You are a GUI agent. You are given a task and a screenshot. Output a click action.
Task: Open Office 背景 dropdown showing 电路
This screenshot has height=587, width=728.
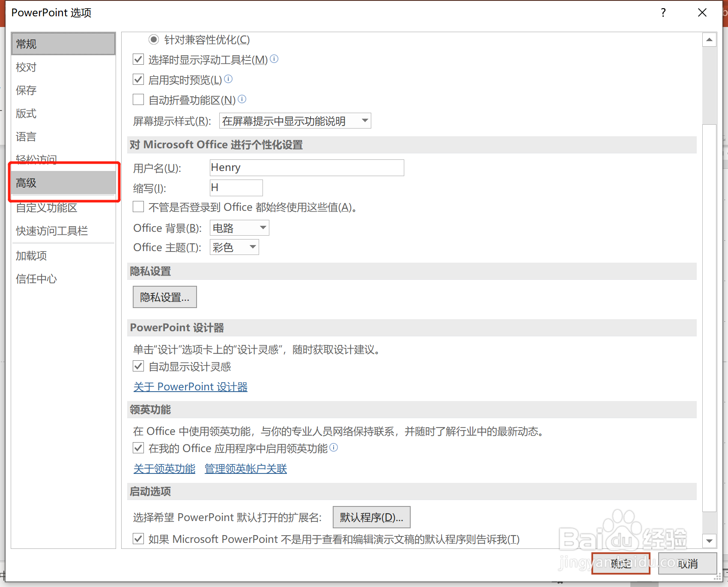tap(239, 228)
